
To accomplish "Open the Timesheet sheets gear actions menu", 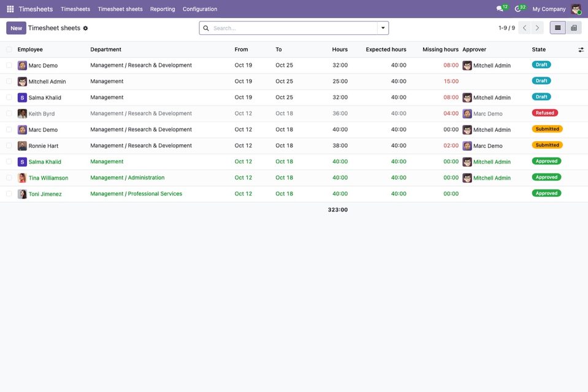I will (85, 28).
